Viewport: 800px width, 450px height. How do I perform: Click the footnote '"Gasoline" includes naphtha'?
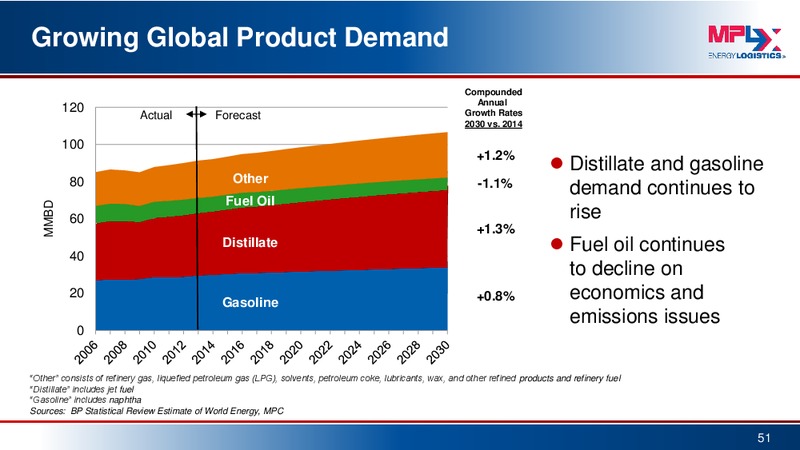pyautogui.click(x=85, y=400)
